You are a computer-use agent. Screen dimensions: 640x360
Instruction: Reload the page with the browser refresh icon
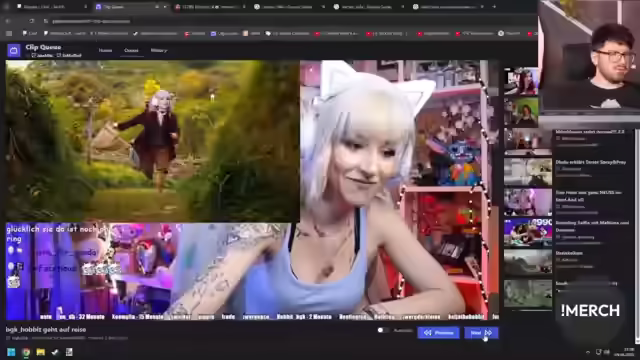[x=31, y=21]
